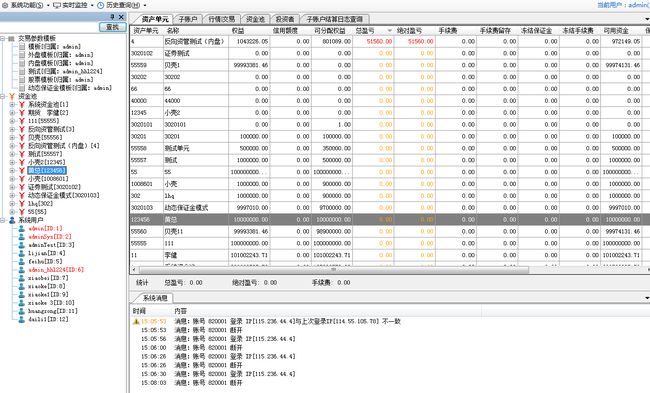Click the left arrow of the table scrollbar
This screenshot has height=393, width=650.
[x=133, y=269]
